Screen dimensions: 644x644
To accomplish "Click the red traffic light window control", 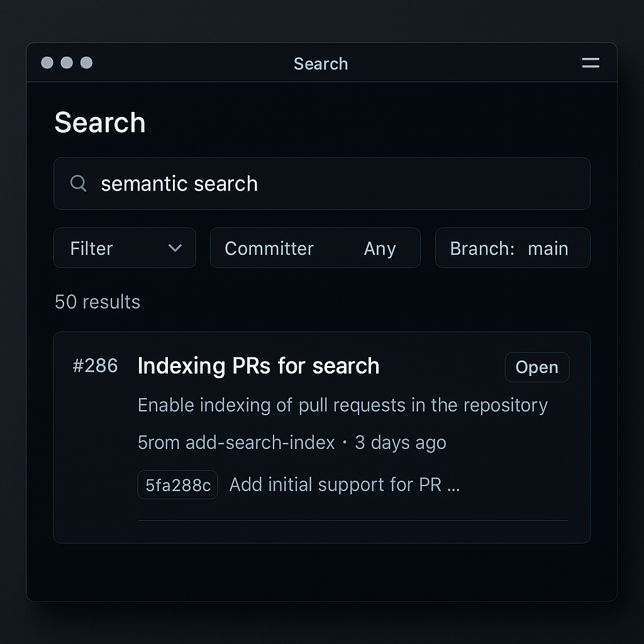I will click(47, 63).
